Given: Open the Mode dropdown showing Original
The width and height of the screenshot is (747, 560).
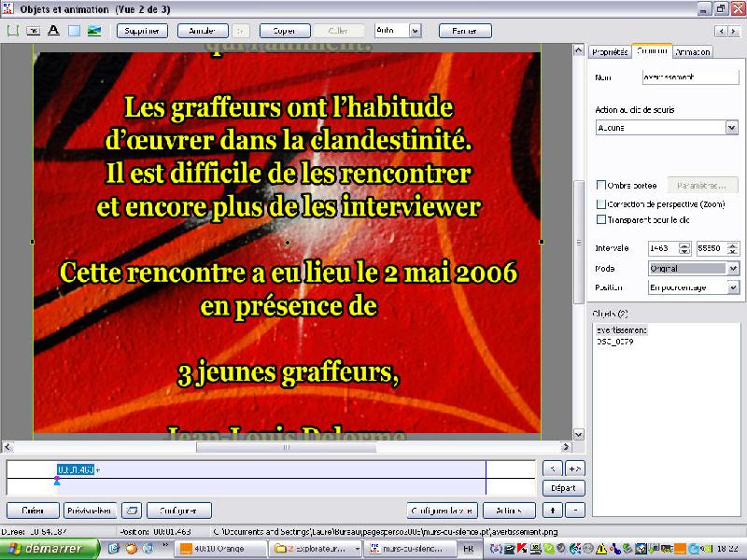Looking at the screenshot, I should tap(733, 269).
